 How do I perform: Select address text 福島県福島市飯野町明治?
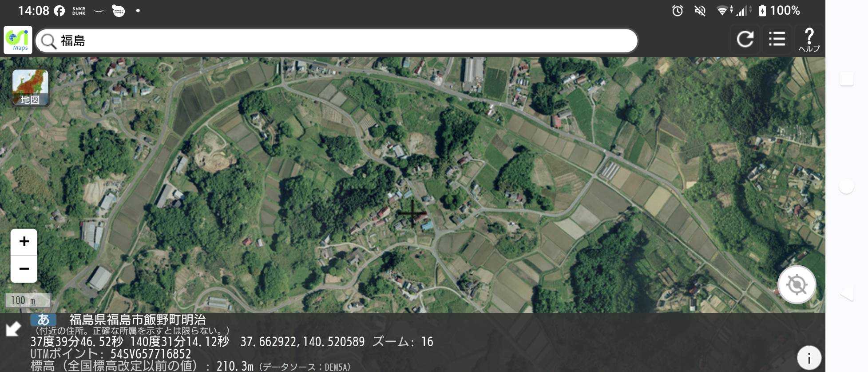coord(138,320)
